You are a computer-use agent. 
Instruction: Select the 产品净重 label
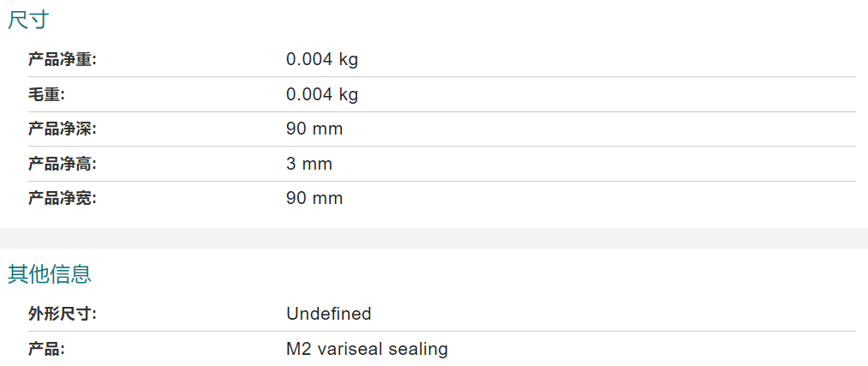(x=62, y=60)
